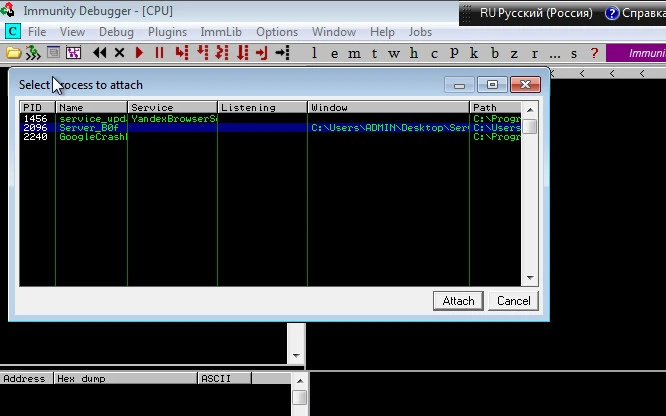The height and width of the screenshot is (416, 666).
Task: Click the Hex dump column header
Action: click(126, 378)
